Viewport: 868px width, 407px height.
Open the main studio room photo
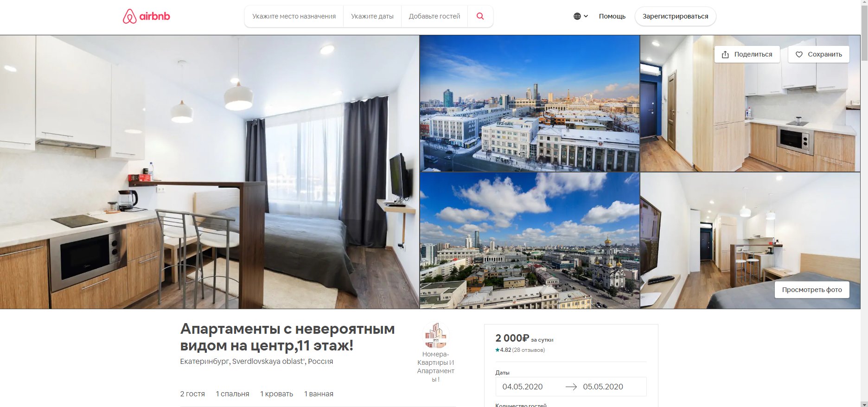coord(209,172)
